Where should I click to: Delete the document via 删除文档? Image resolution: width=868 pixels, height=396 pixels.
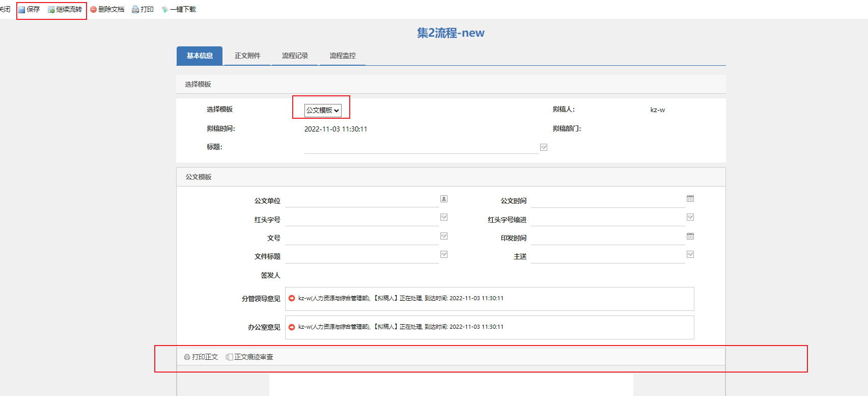point(107,9)
